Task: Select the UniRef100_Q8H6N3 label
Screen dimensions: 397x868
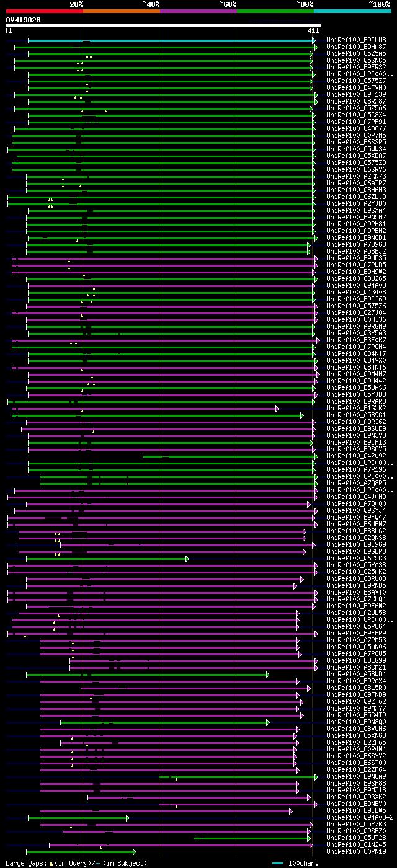Action: [356, 190]
